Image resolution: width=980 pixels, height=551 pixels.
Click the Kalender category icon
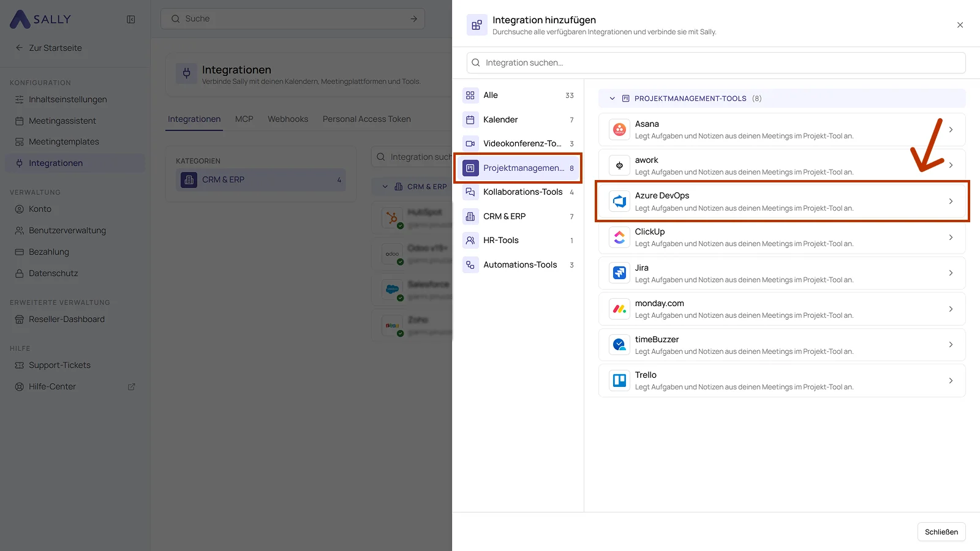click(x=470, y=119)
